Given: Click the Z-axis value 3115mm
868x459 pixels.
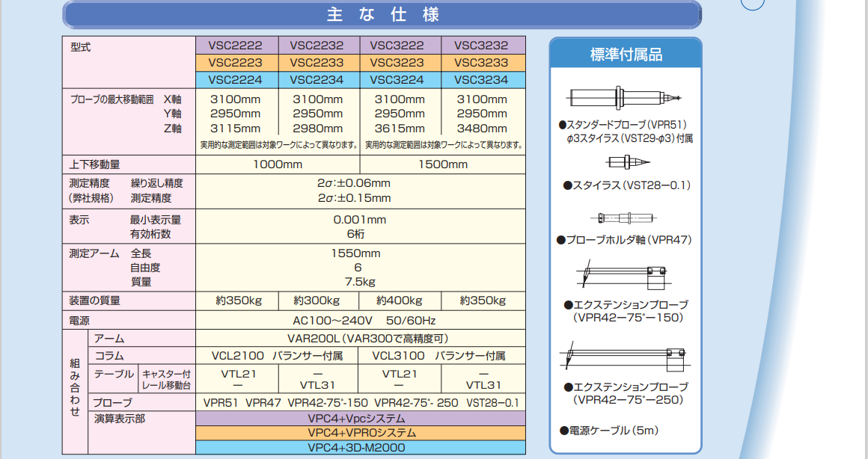Looking at the screenshot, I should (x=235, y=129).
